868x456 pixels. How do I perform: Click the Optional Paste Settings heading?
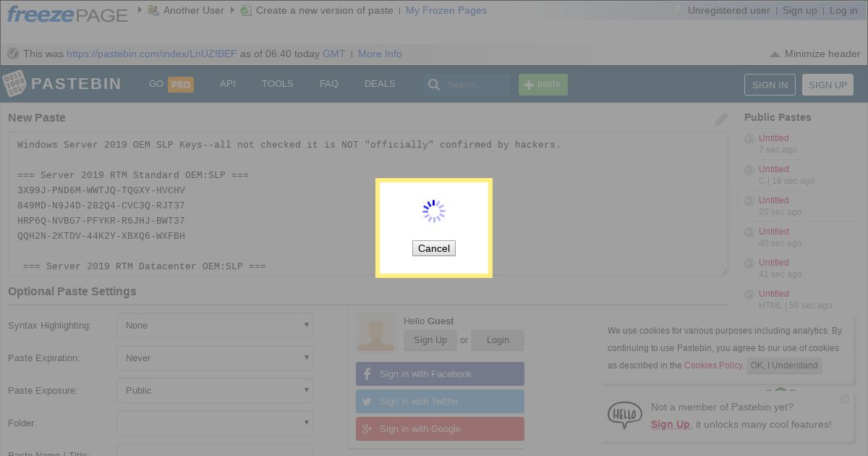tap(72, 292)
